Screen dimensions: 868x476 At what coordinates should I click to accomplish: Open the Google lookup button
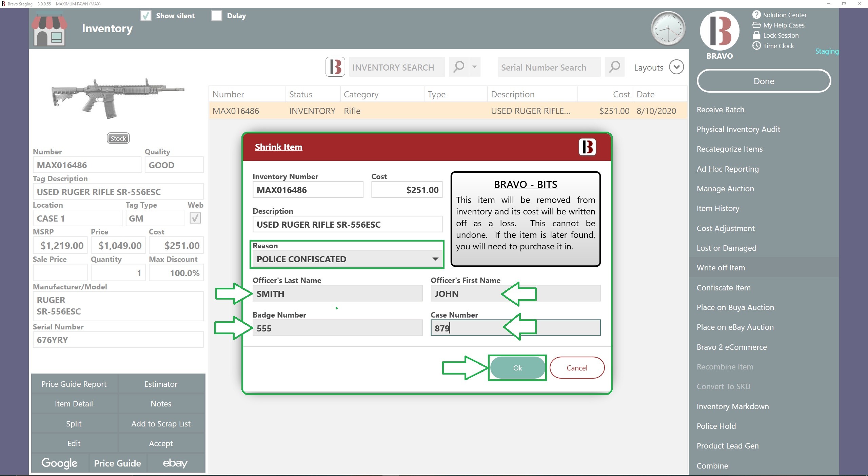tap(59, 463)
